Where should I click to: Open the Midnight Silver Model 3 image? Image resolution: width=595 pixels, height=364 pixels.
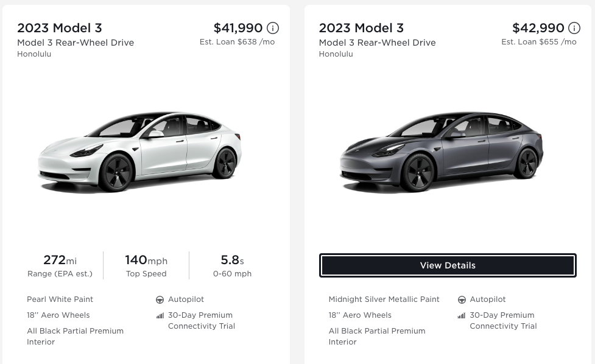point(441,152)
